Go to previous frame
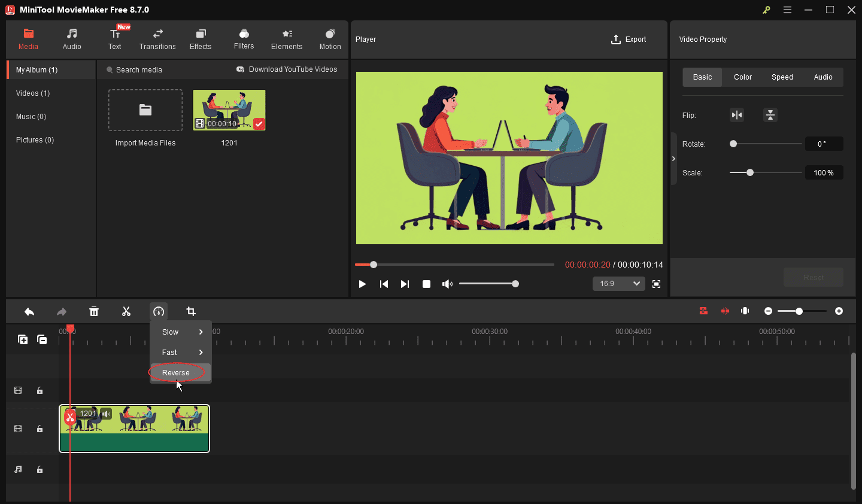 384,284
